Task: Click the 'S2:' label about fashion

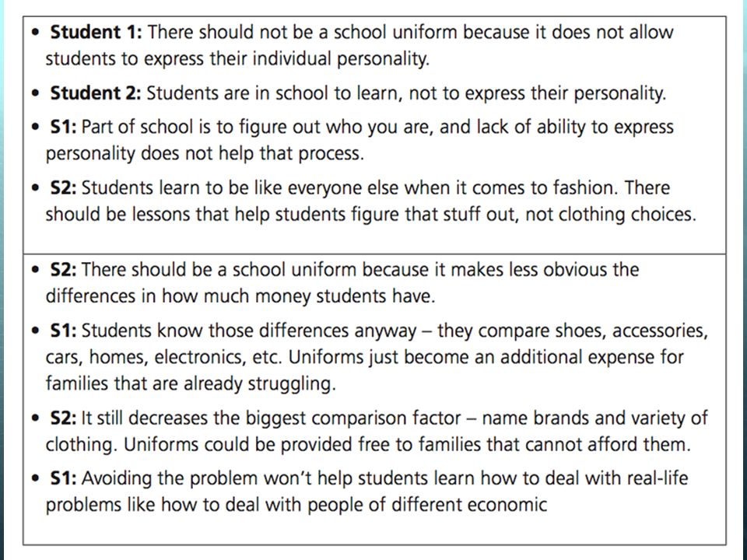Action: 63,187
